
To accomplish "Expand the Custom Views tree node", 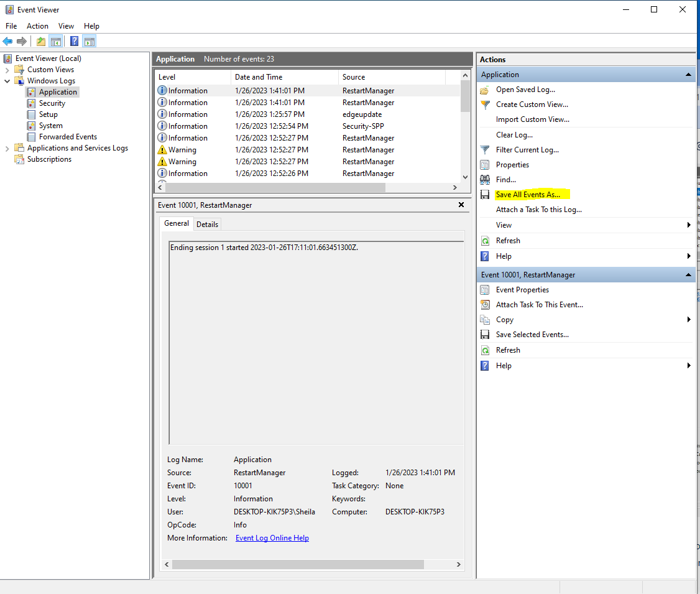I will pyautogui.click(x=7, y=70).
